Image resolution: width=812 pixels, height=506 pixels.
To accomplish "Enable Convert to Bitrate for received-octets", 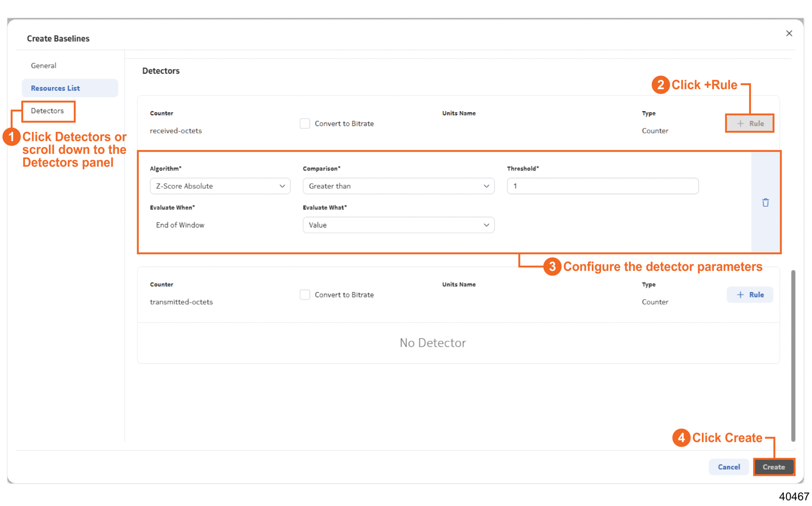I will point(305,123).
